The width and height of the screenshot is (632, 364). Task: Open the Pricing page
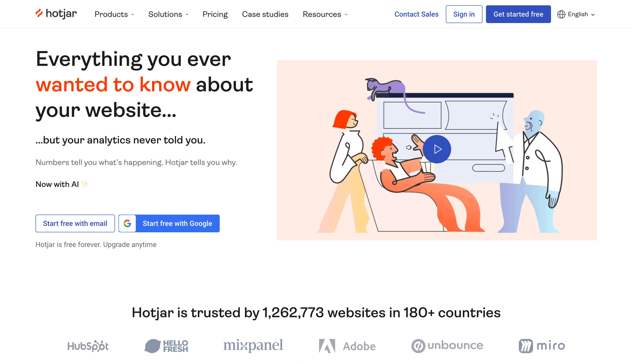215,14
